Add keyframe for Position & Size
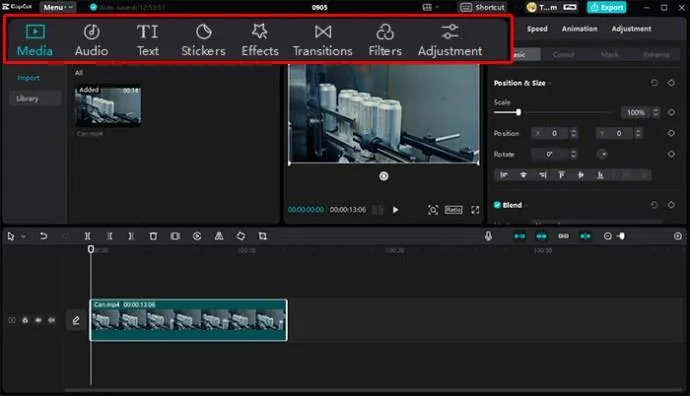The width and height of the screenshot is (690, 396). coord(671,83)
